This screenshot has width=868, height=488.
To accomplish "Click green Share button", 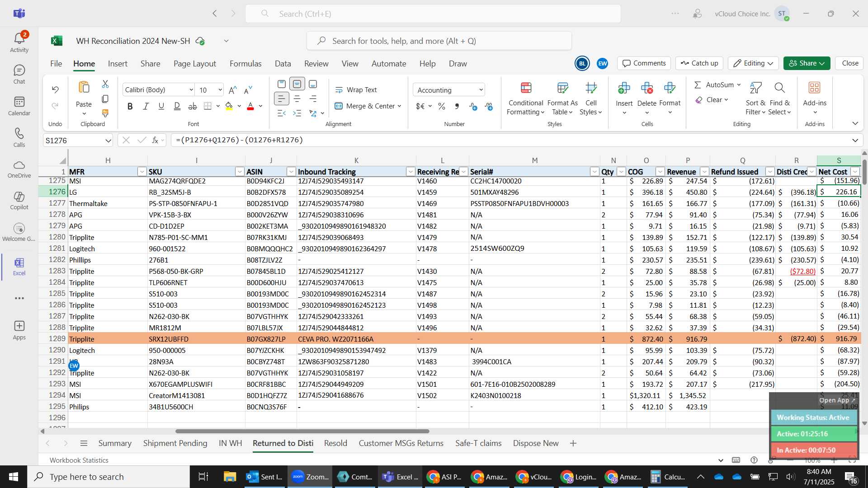I will 807,63.
